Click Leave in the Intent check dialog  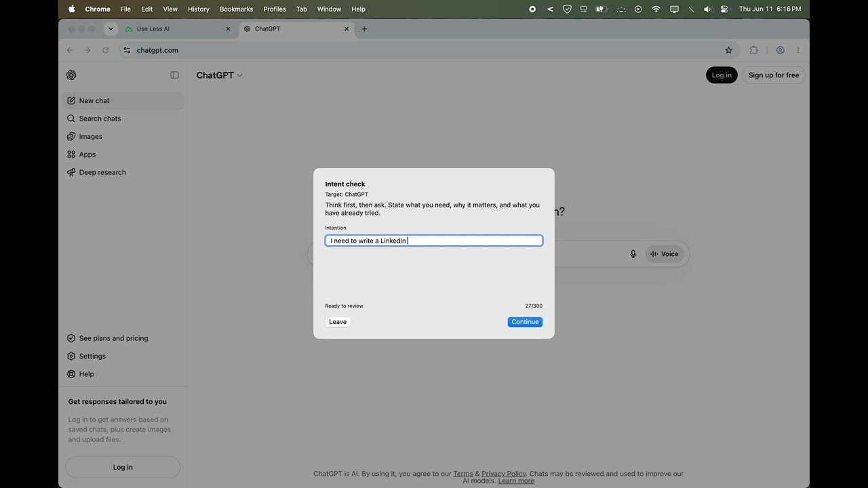pyautogui.click(x=338, y=322)
